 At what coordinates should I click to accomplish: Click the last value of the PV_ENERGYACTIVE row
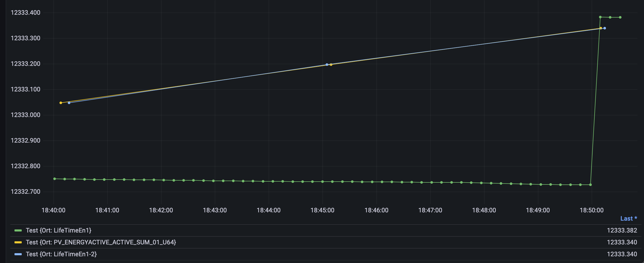click(x=622, y=242)
